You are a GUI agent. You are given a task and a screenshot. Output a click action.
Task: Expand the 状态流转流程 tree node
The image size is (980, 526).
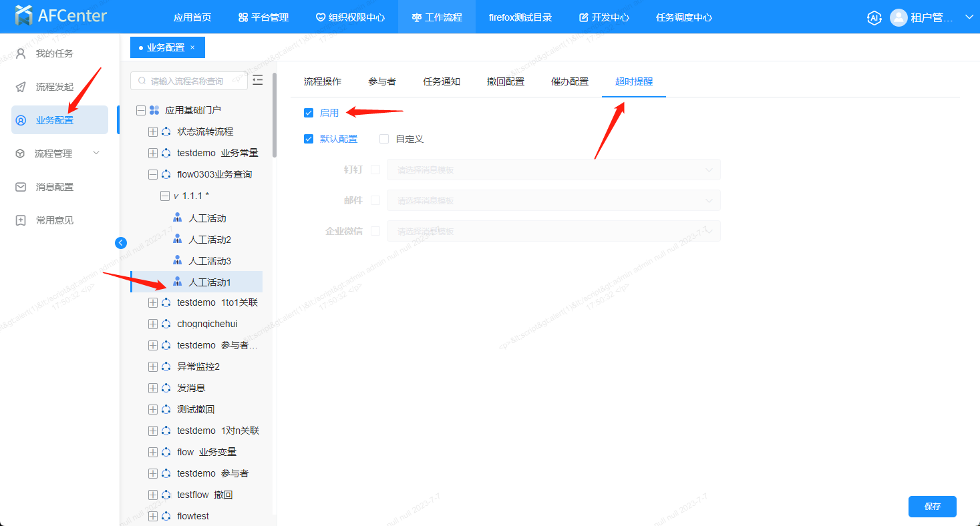click(x=153, y=132)
